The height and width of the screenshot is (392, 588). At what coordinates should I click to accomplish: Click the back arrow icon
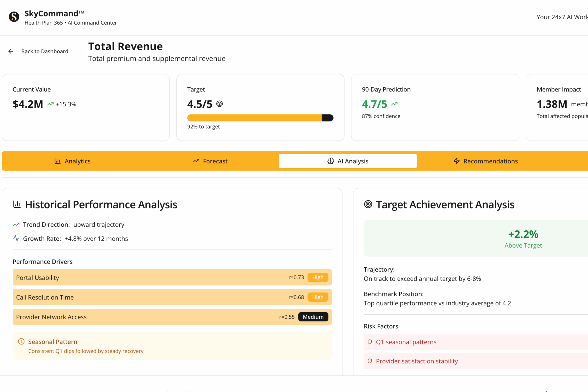click(11, 51)
